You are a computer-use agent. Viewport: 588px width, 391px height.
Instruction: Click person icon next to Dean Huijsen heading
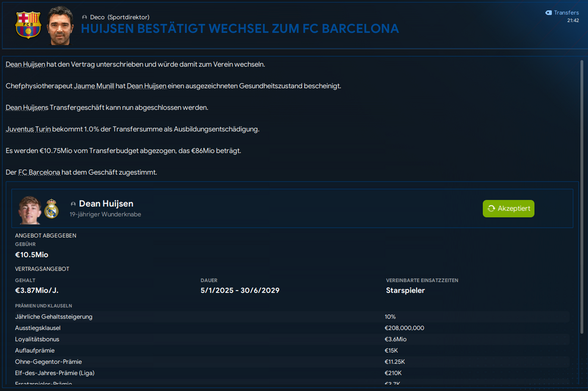point(73,204)
